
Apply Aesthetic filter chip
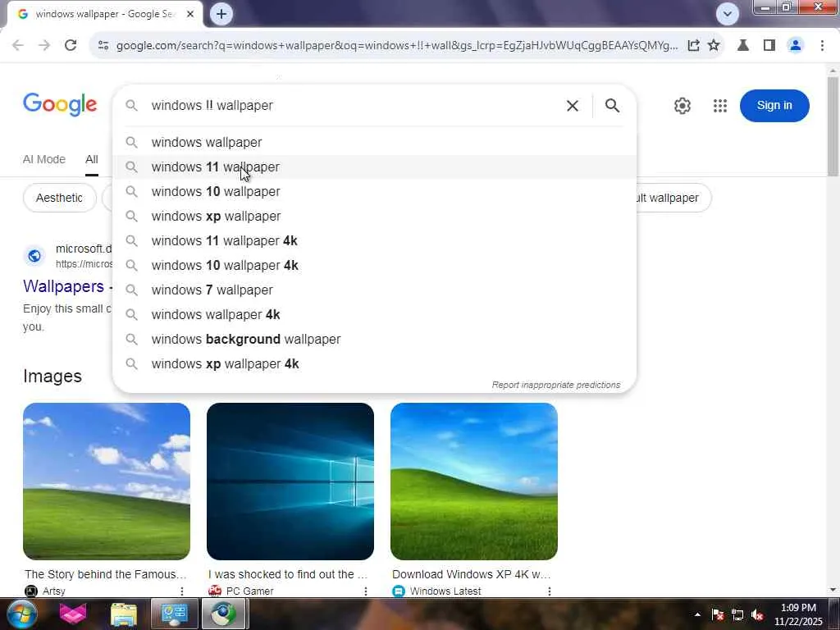[x=59, y=198]
